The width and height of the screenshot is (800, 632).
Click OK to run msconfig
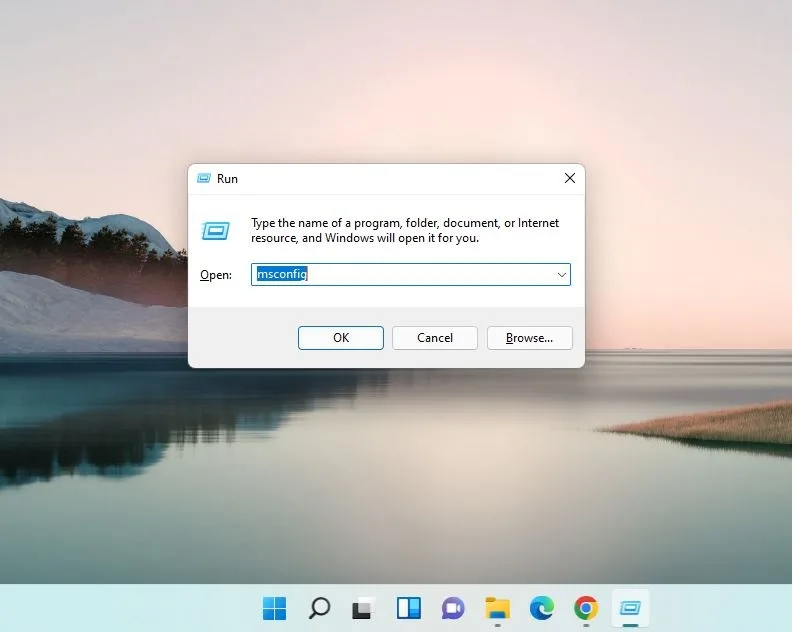point(341,338)
